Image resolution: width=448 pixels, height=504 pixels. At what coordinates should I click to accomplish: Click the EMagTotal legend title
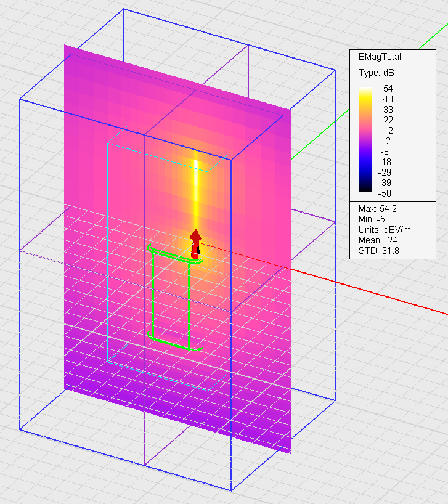pos(380,57)
